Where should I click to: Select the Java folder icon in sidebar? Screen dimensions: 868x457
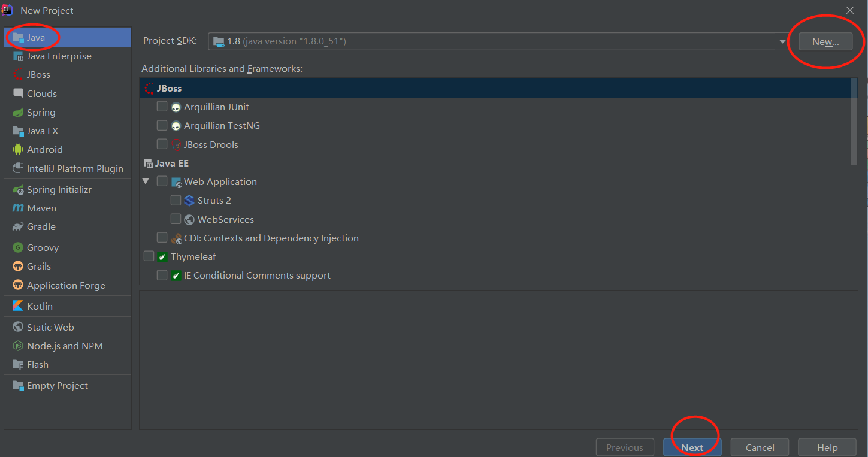[18, 37]
